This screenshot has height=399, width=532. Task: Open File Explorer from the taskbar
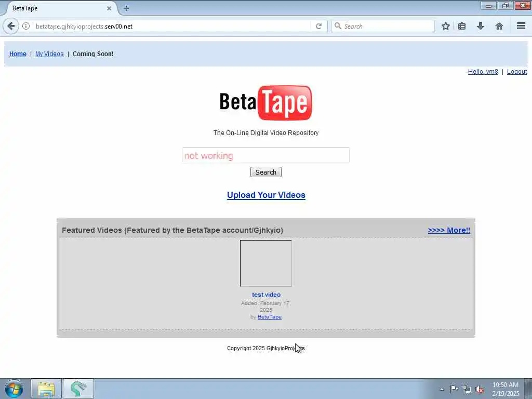(x=46, y=389)
